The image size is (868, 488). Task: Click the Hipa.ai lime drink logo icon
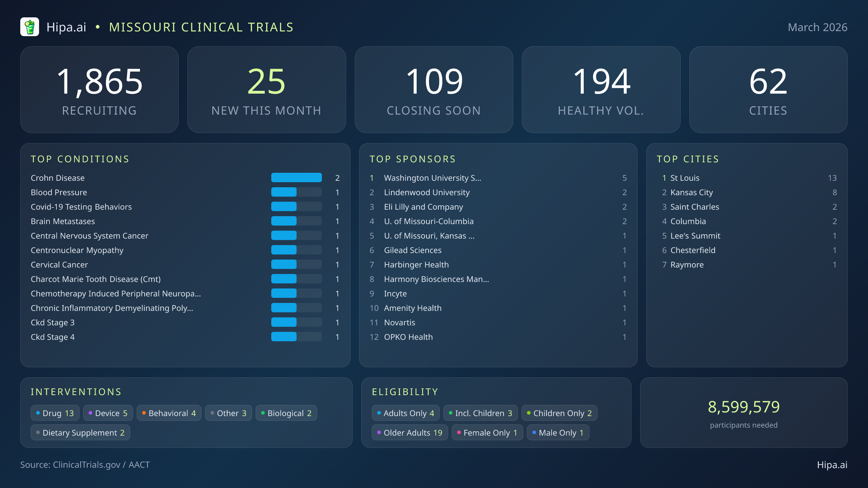click(x=30, y=27)
